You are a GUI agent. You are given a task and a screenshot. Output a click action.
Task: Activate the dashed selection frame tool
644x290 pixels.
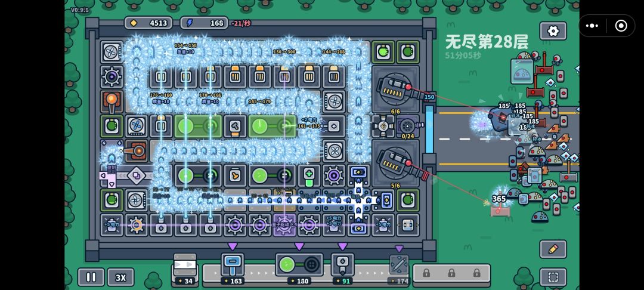tap(553, 277)
